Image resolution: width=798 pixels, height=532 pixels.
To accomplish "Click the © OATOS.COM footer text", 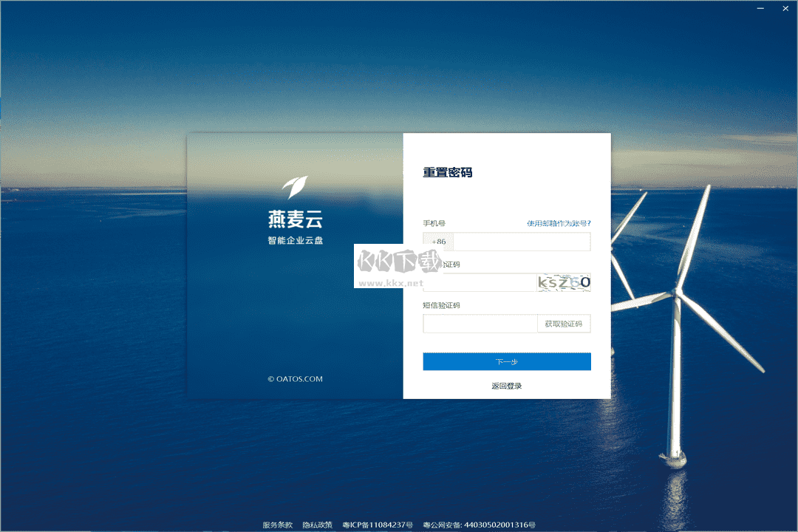I will pyautogui.click(x=295, y=378).
